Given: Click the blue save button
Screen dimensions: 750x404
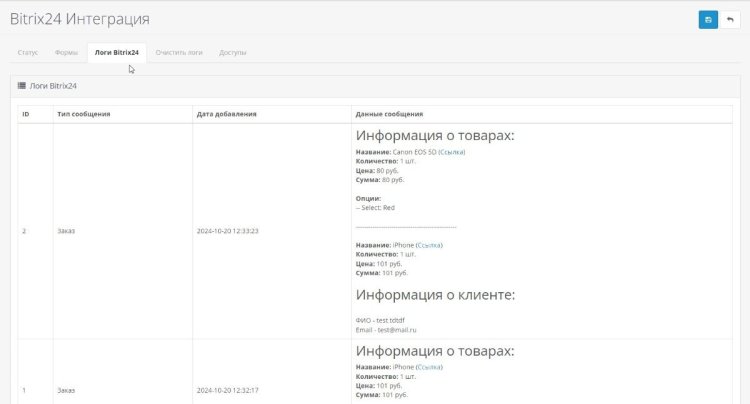Looking at the screenshot, I should (708, 19).
